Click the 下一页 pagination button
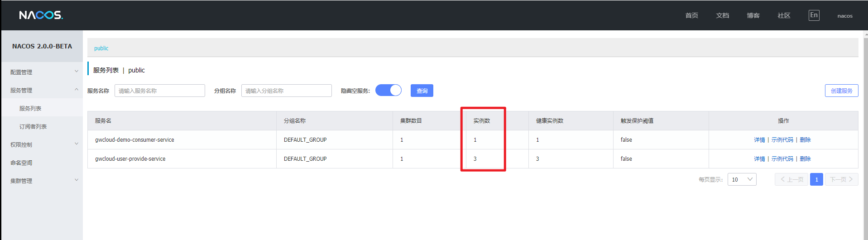Viewport: 868px width, 240px height. pyautogui.click(x=841, y=179)
